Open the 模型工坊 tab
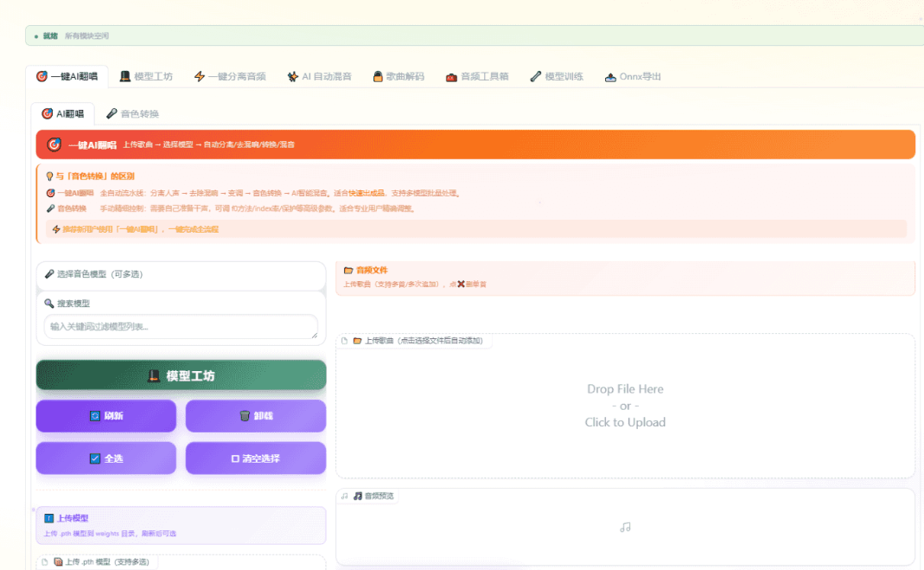Image resolution: width=924 pixels, height=570 pixels. [146, 77]
